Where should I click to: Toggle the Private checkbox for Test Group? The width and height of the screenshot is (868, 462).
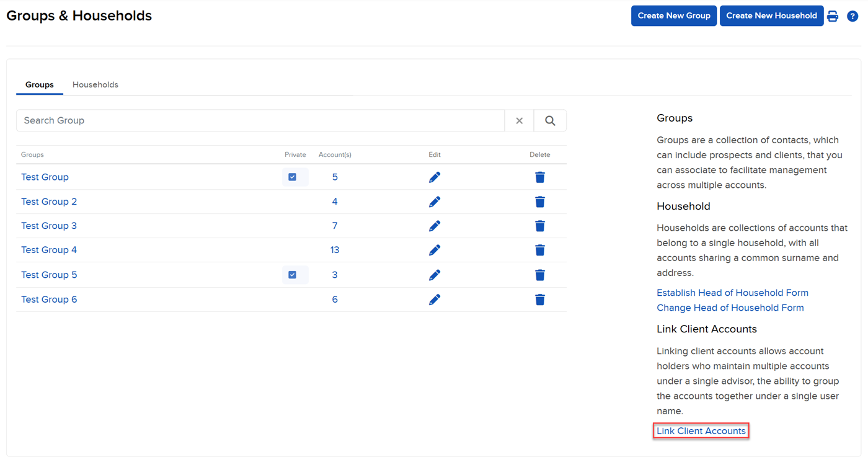293,177
